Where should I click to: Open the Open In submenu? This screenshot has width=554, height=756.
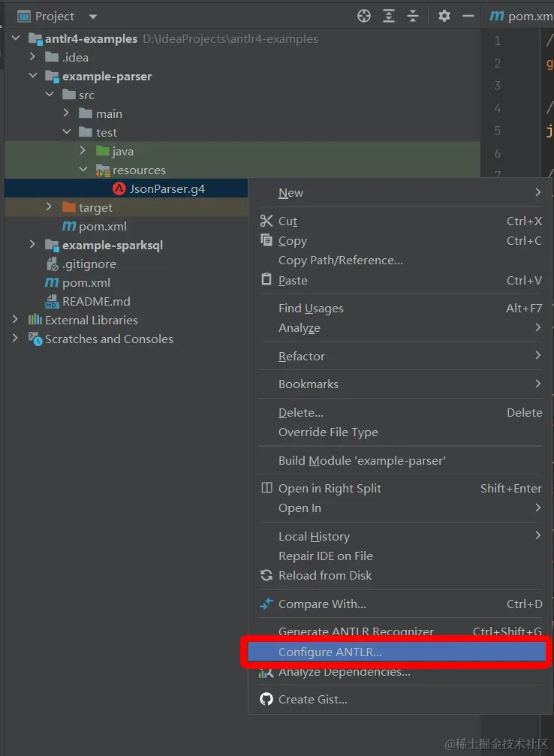(400, 508)
